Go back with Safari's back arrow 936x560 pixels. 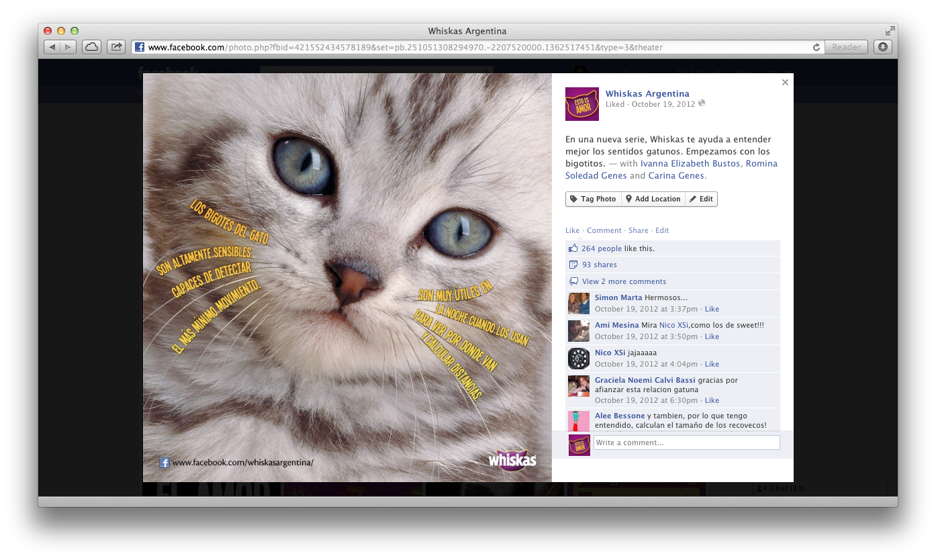click(52, 47)
